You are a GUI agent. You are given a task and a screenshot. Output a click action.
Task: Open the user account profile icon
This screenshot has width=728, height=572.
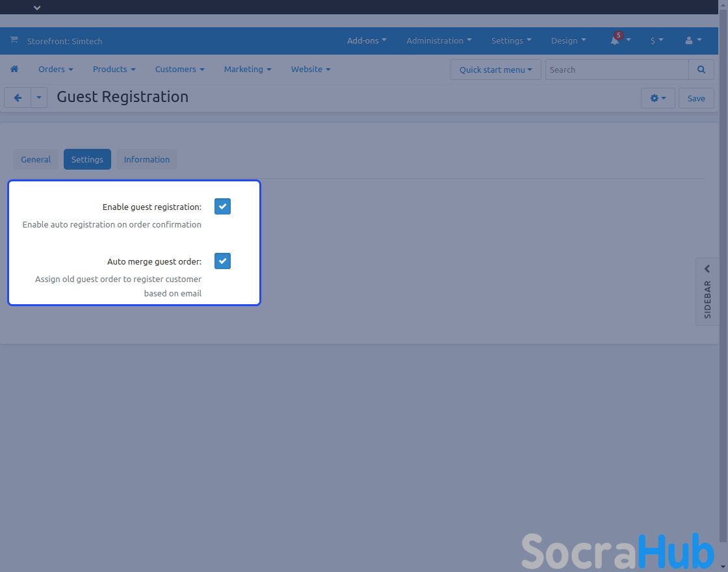(x=689, y=40)
